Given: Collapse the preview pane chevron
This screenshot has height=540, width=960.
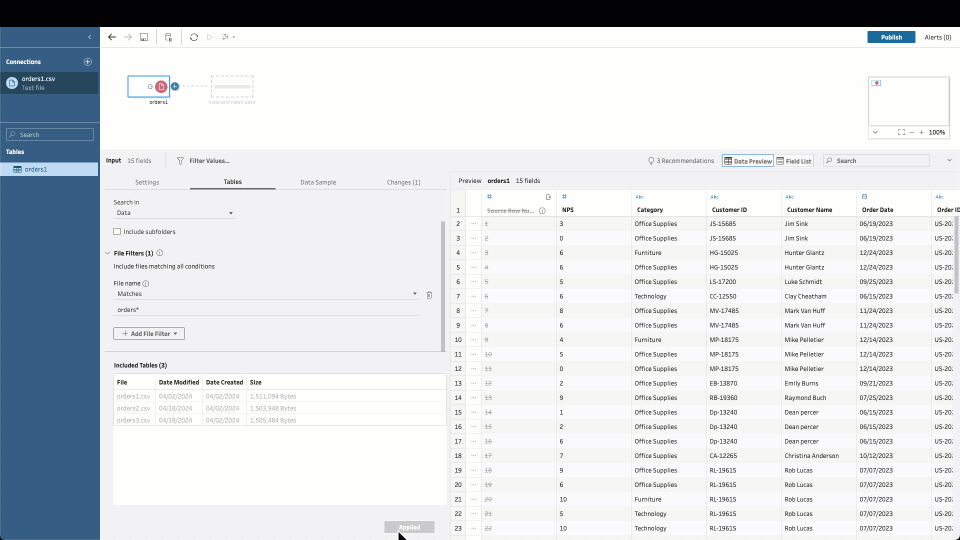Looking at the screenshot, I should pos(949,161).
